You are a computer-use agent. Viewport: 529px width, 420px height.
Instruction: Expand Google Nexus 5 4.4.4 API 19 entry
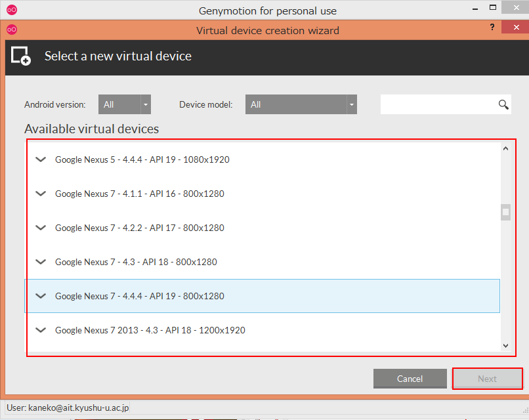pyautogui.click(x=41, y=159)
